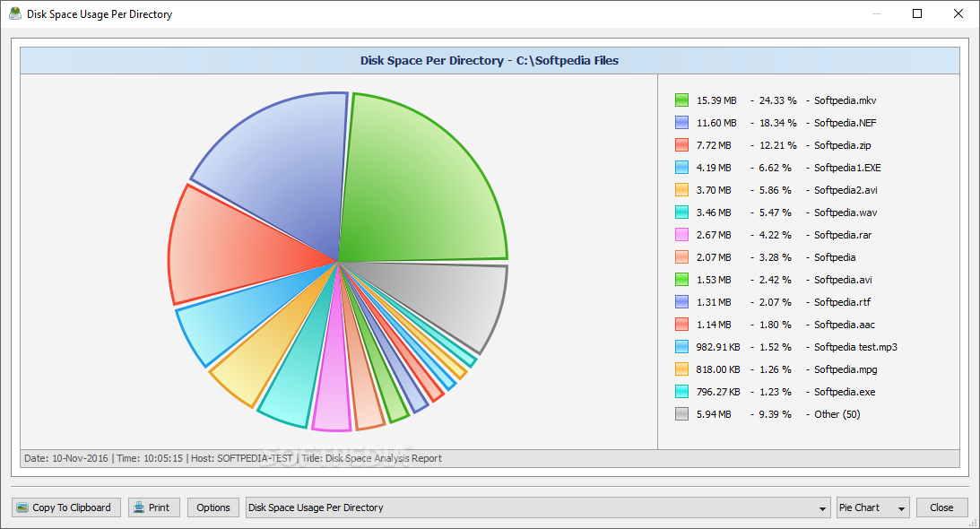Click the Copy To Clipboard button
The height and width of the screenshot is (529, 980).
[x=66, y=507]
